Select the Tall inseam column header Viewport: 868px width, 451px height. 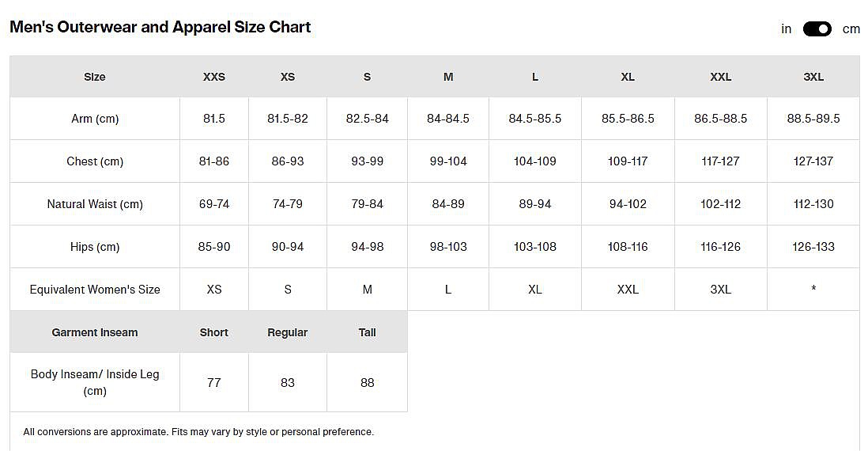(x=368, y=332)
